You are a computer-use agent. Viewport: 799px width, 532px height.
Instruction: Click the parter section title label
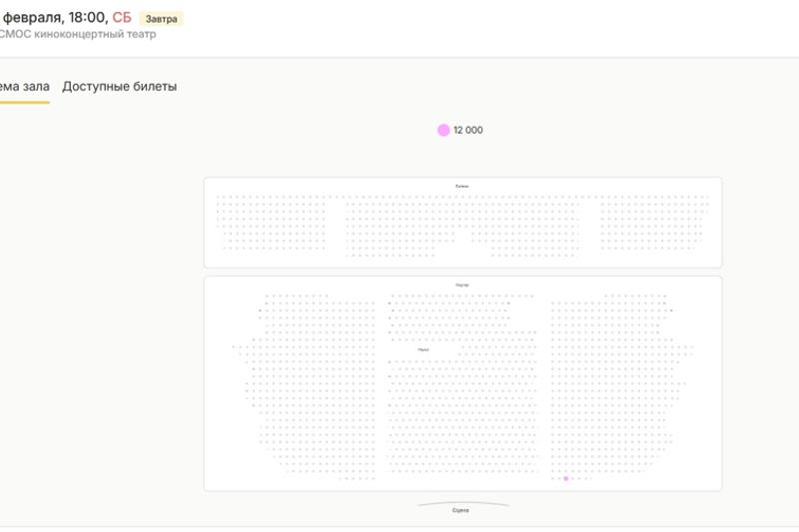(x=461, y=285)
